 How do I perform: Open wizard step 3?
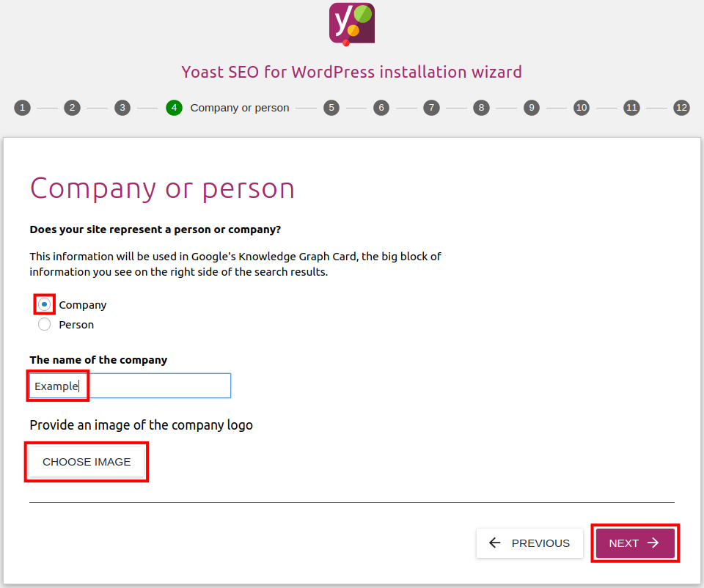coord(122,108)
